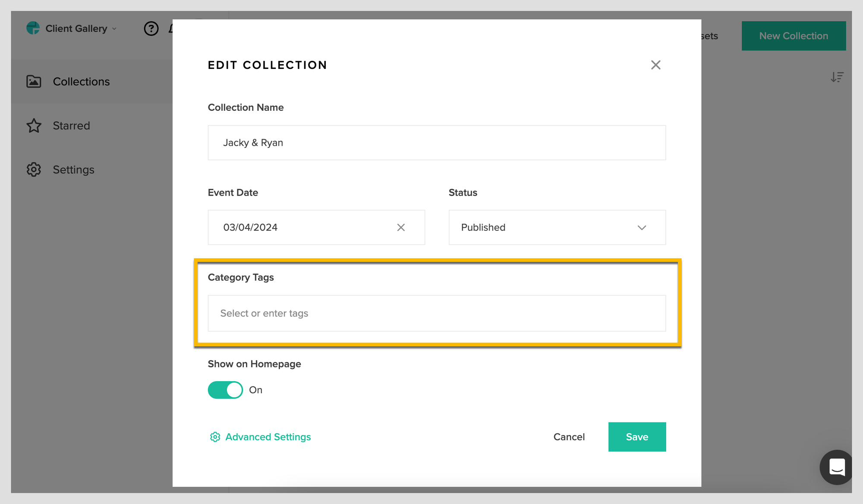The width and height of the screenshot is (863, 504).
Task: Click inside the Collection Name field
Action: coord(436,142)
